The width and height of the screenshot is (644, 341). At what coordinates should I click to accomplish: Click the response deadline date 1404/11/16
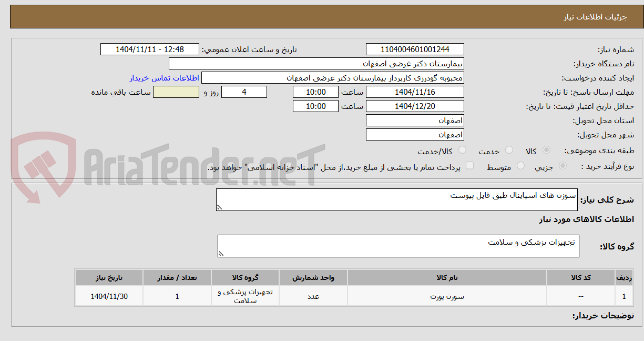415,92
